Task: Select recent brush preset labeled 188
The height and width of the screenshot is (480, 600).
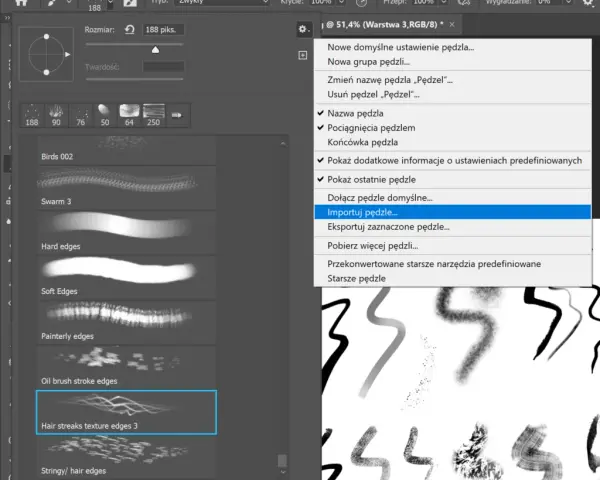Action: pyautogui.click(x=32, y=115)
